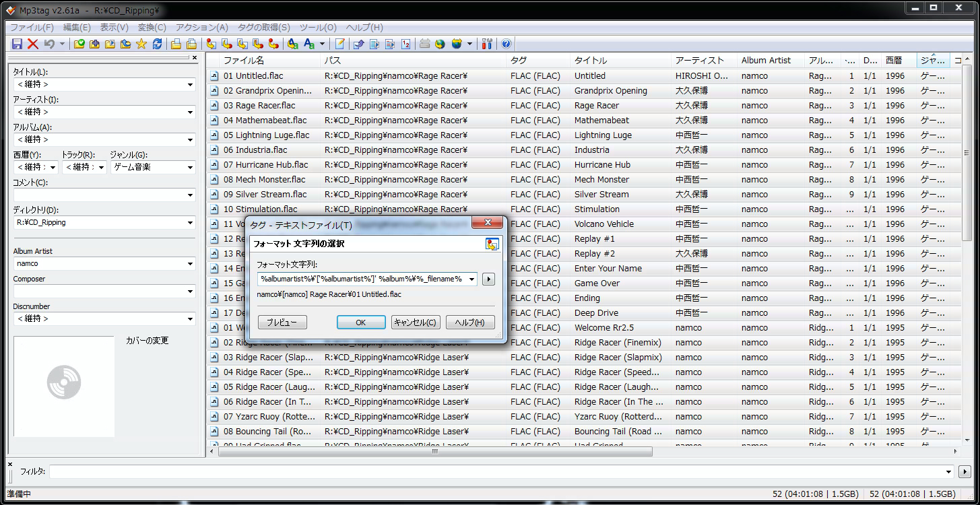Screen dimensions: 980x505
Task: Open the アクション(A) menu
Action: 202,28
